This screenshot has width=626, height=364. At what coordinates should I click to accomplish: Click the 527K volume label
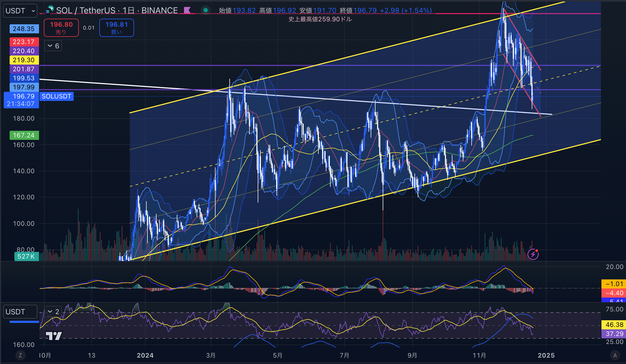26,256
